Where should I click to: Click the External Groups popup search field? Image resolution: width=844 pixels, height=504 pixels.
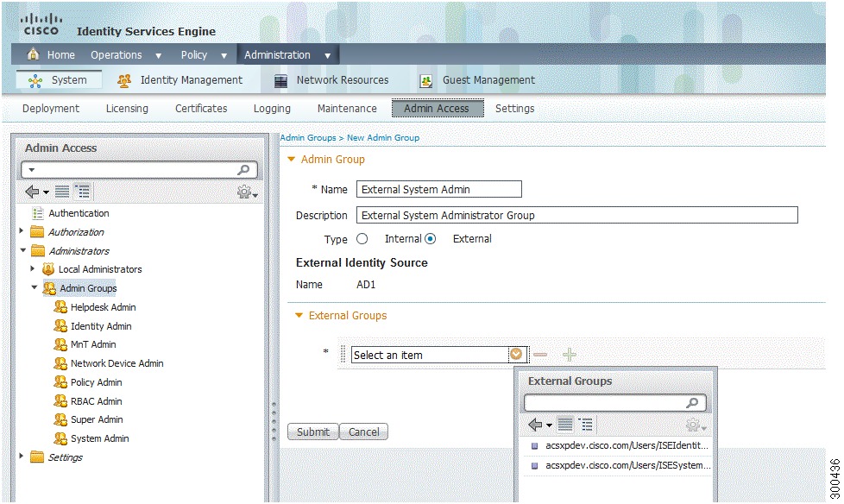(x=614, y=403)
